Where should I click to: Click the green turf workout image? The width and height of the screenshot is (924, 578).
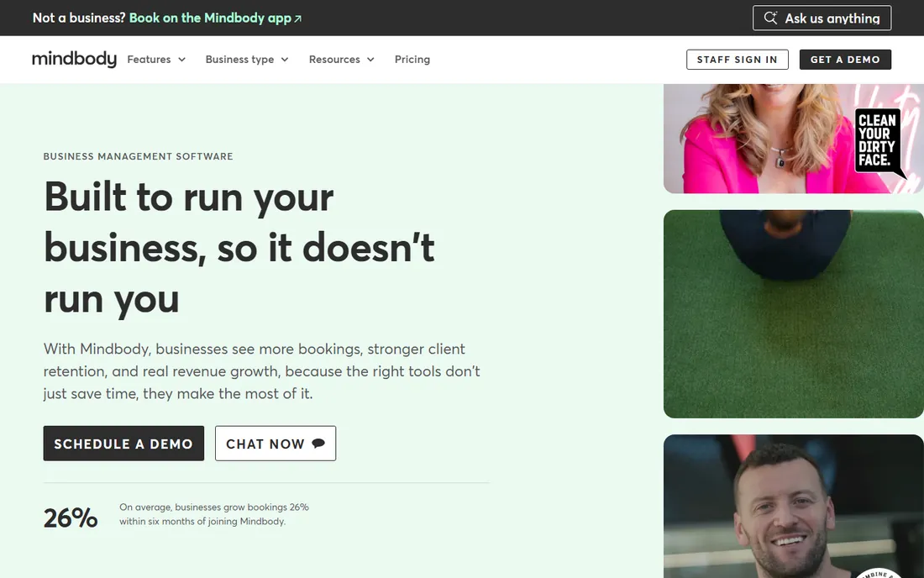point(794,314)
